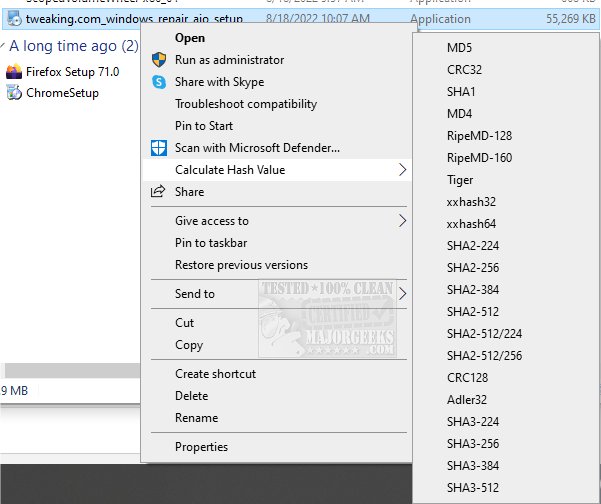601x504 pixels.
Task: Choose xxhash64 option
Action: [506, 223]
